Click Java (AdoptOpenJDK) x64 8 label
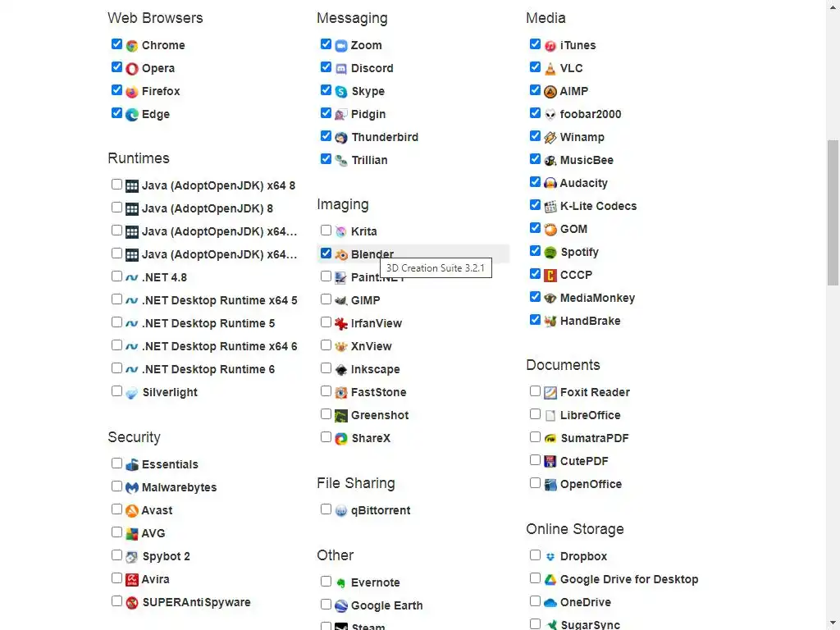This screenshot has height=630, width=840. tap(218, 186)
